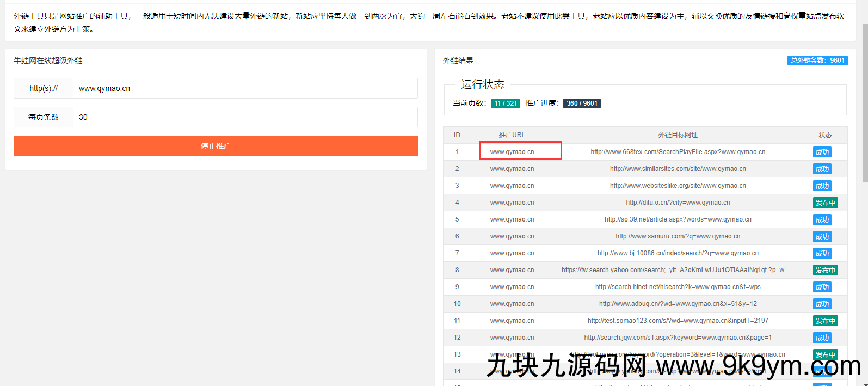
Task: Open the similarsites.com target link
Action: click(x=678, y=169)
